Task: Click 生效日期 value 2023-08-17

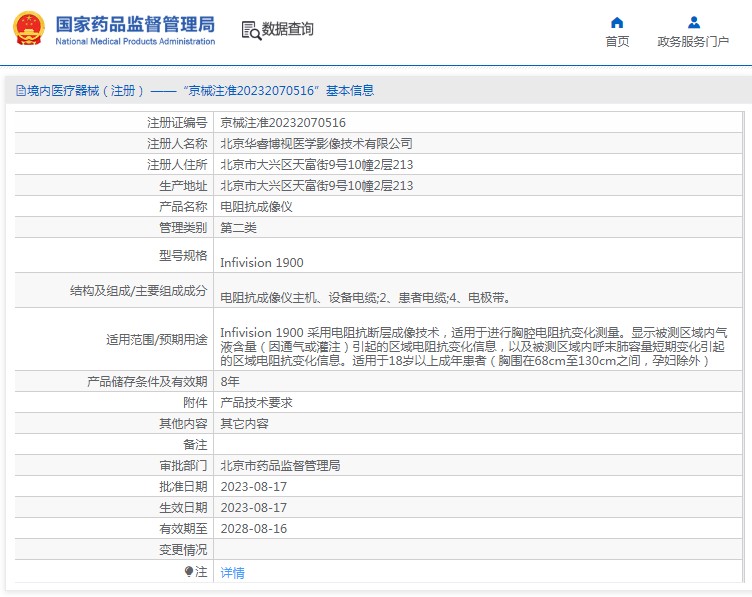Action: pos(254,508)
